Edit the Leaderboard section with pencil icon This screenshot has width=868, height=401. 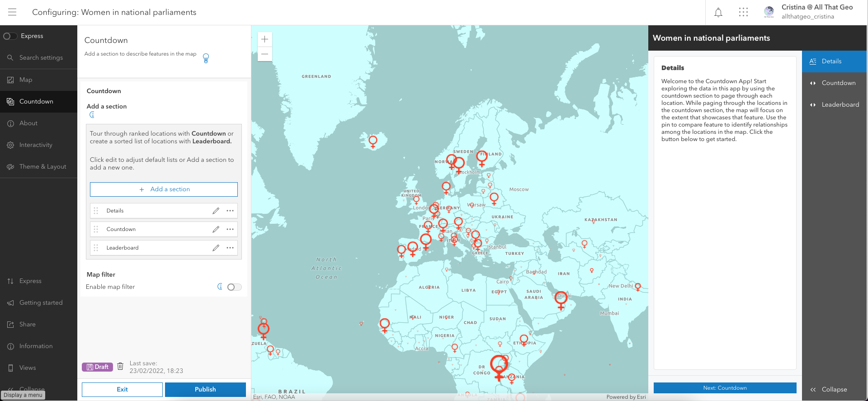coord(216,248)
